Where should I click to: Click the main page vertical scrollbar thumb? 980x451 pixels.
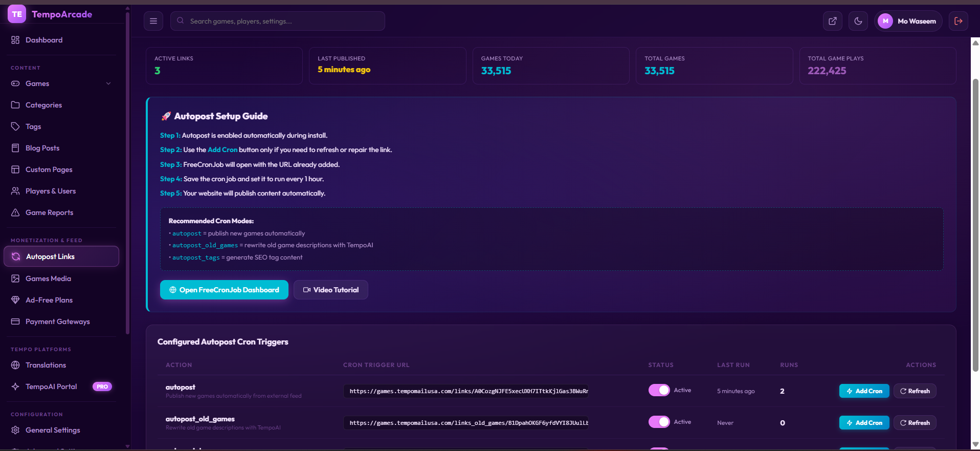point(975,225)
